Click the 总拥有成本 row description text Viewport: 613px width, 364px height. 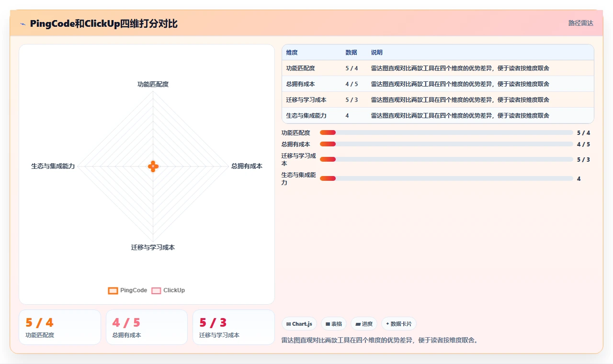(460, 84)
